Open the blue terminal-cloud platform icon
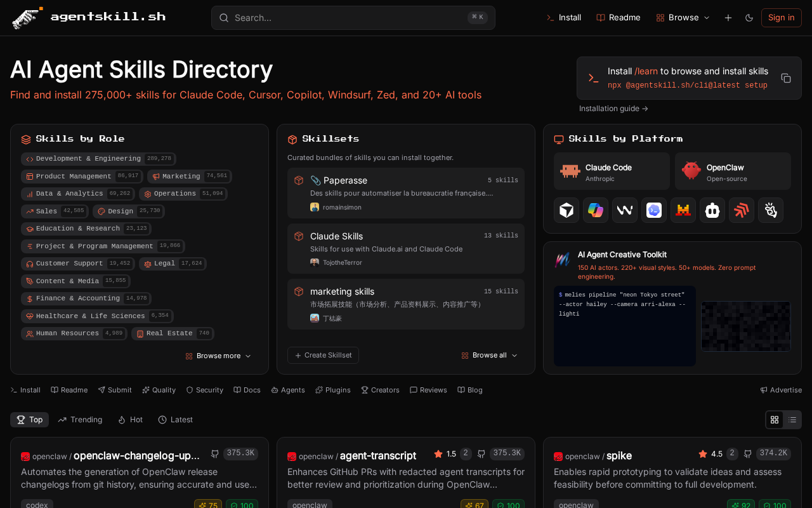 [654, 210]
